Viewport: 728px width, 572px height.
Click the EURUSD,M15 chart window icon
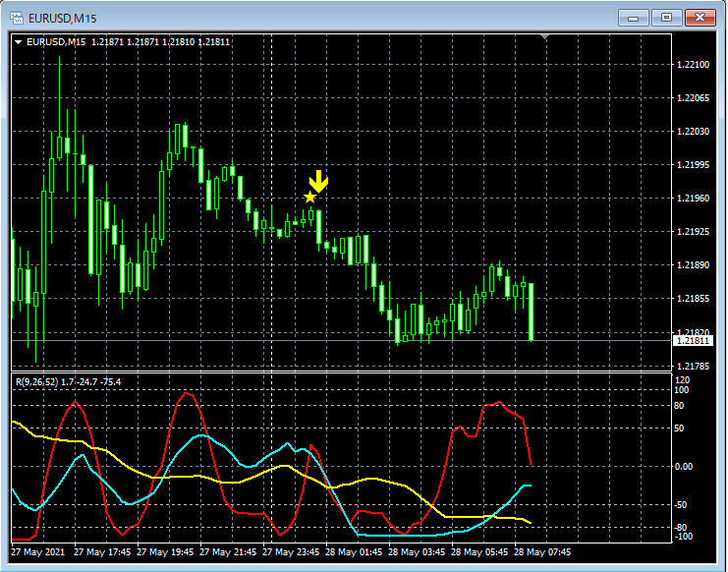coord(17,19)
